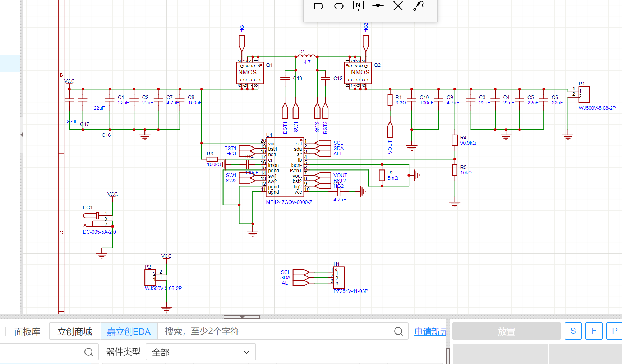Switch to the 嘉立创EDA tab
This screenshot has height=364, width=622.
click(x=129, y=331)
